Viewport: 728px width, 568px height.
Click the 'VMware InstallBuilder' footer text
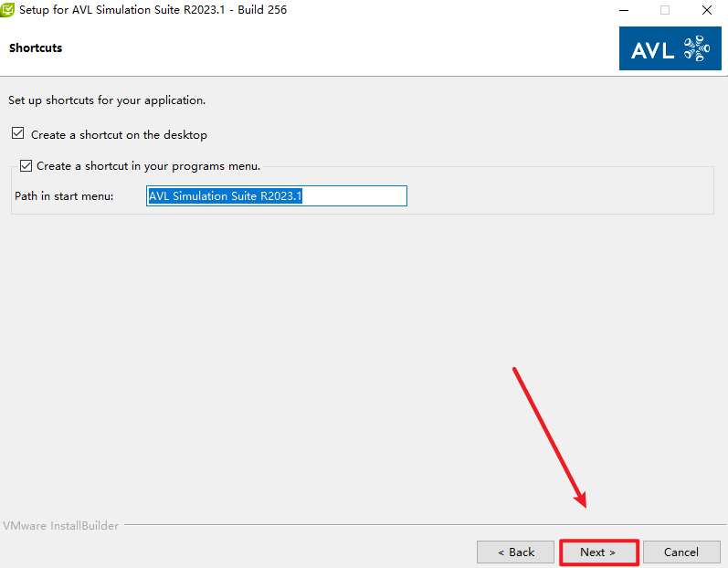pyautogui.click(x=60, y=526)
